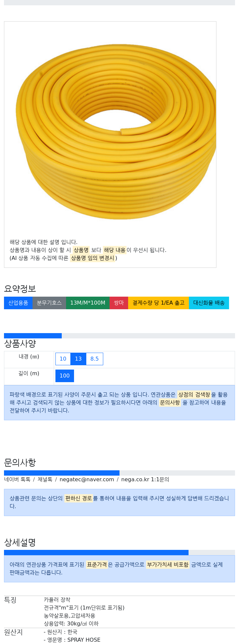Click the highlighted 상점의 검색창 text

[194, 395]
